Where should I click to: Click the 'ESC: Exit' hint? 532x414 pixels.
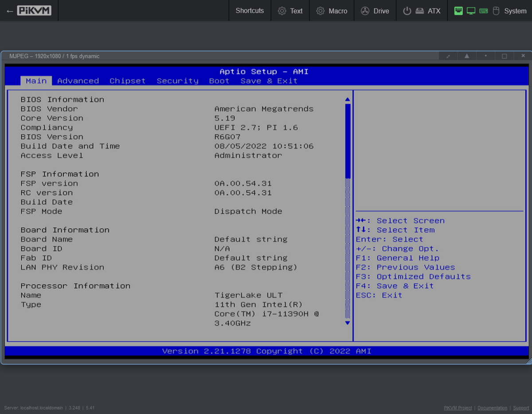click(379, 295)
